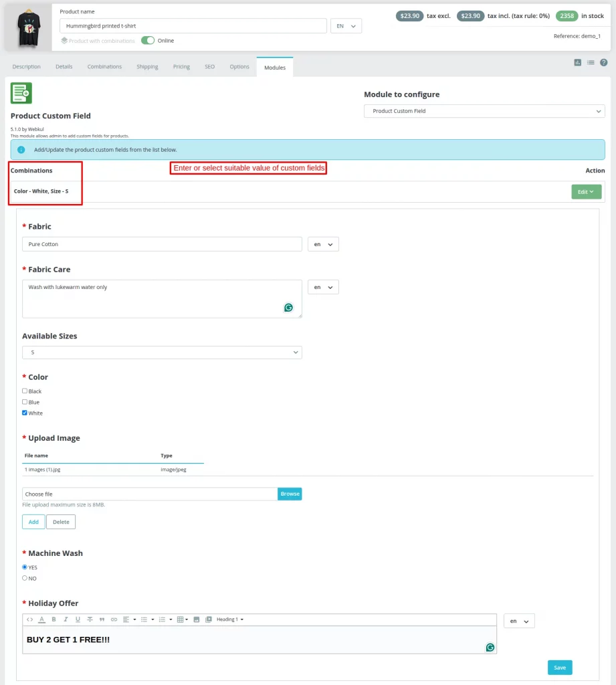
Task: Insert blockquote in Holiday Offer editor
Action: (x=102, y=619)
